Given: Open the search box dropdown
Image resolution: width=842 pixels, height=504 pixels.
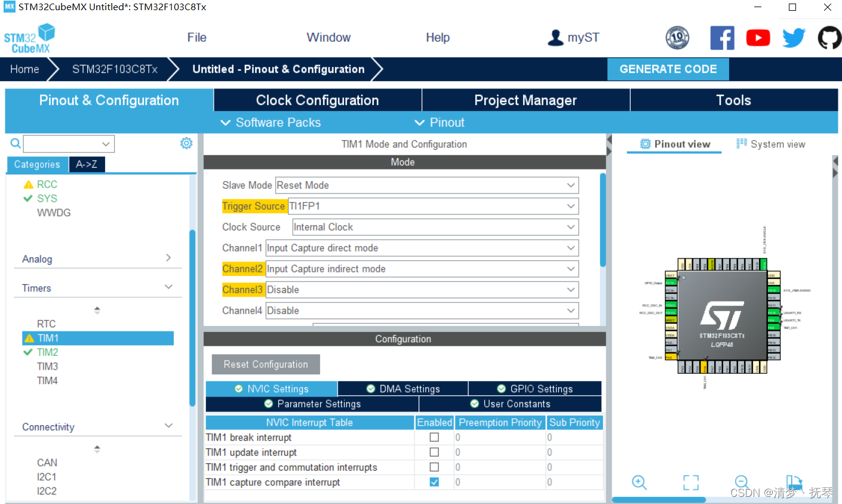Looking at the screenshot, I should tap(106, 144).
